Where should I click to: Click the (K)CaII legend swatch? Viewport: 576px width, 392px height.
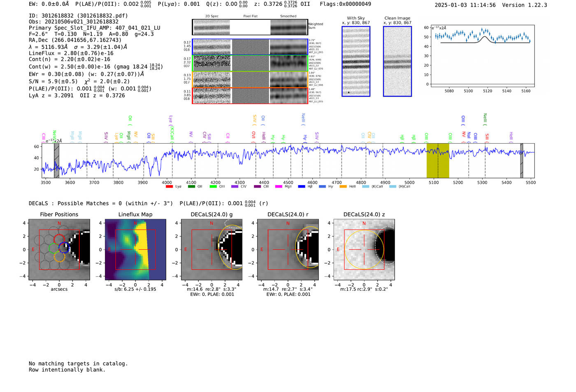pos(365,187)
